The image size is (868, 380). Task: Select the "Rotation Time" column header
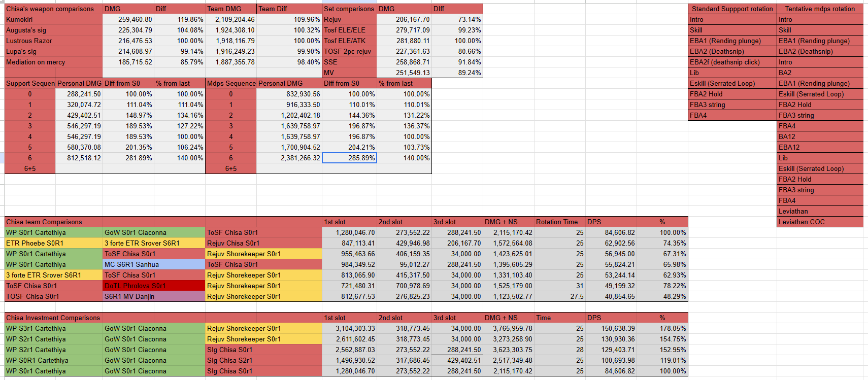(560, 222)
